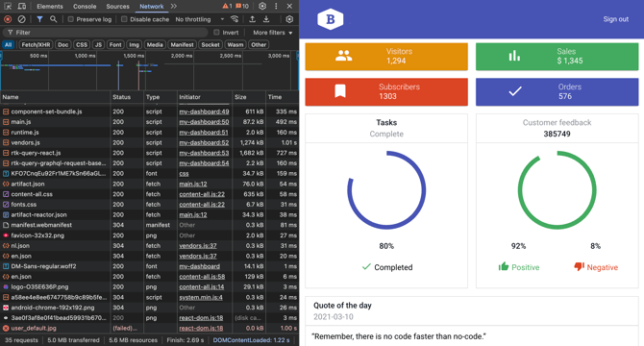This screenshot has height=346, width=644.
Task: Click the Orders checkmark icon
Action: click(x=515, y=91)
